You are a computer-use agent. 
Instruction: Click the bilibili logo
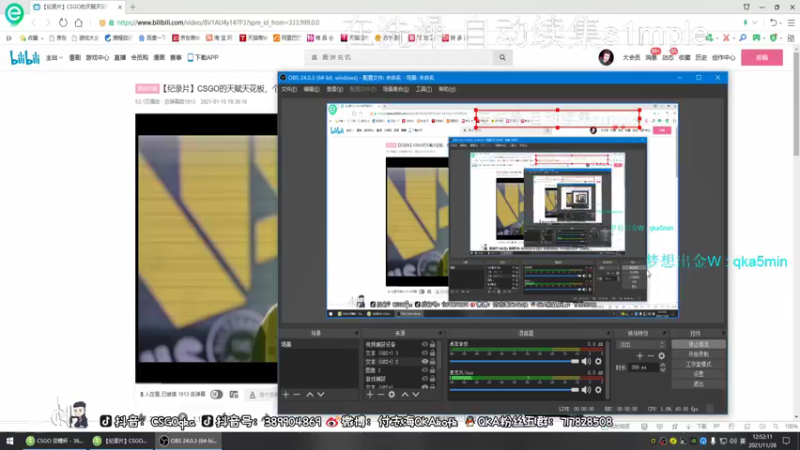(x=24, y=58)
